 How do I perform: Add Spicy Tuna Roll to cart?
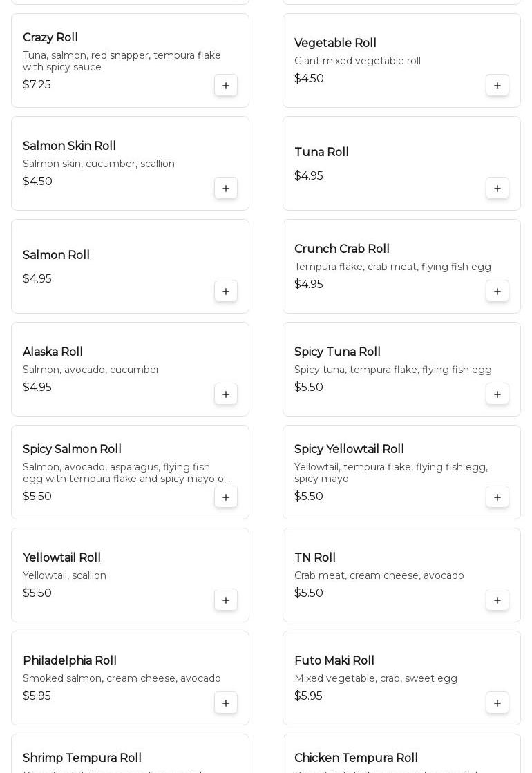[x=497, y=394]
